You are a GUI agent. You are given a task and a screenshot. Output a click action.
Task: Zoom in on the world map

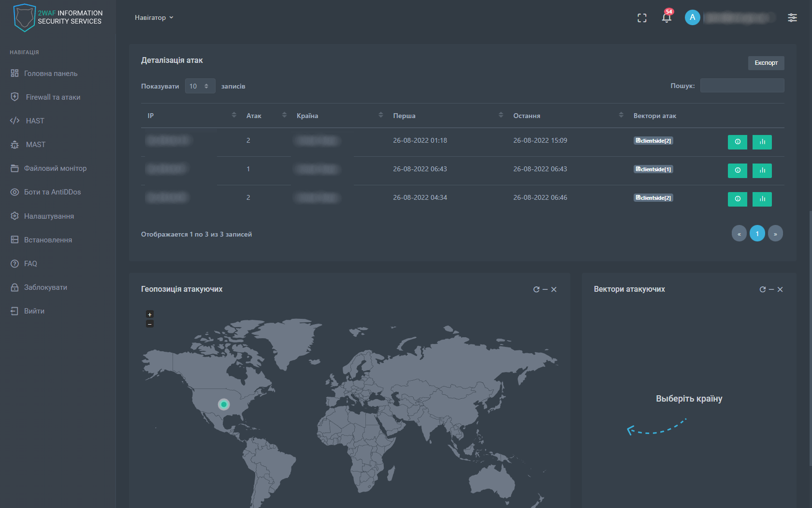tap(150, 314)
